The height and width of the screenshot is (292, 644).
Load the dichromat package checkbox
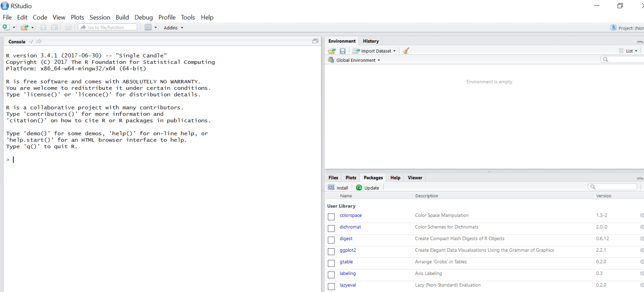tap(331, 229)
